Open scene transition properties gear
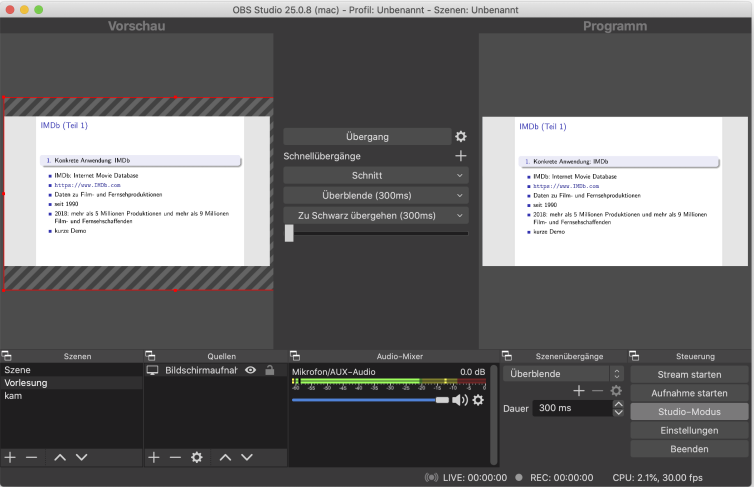The height and width of the screenshot is (487, 754). 616,391
